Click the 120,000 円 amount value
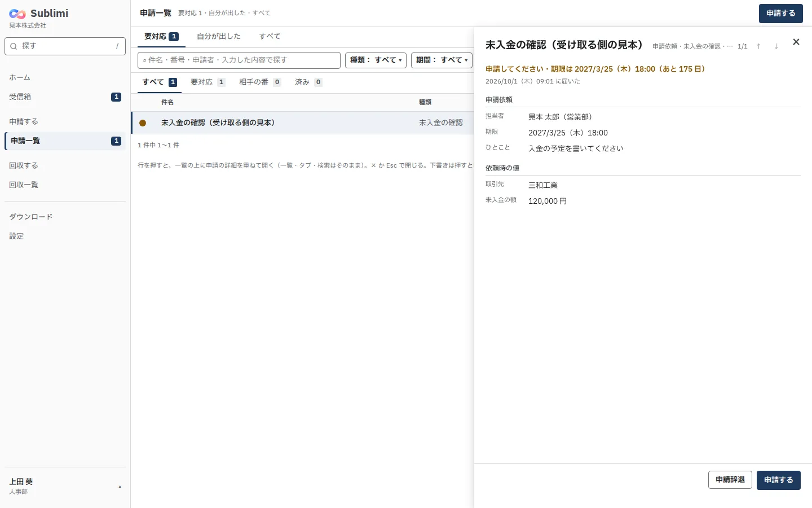Viewport: 812px width, 508px height. click(548, 201)
